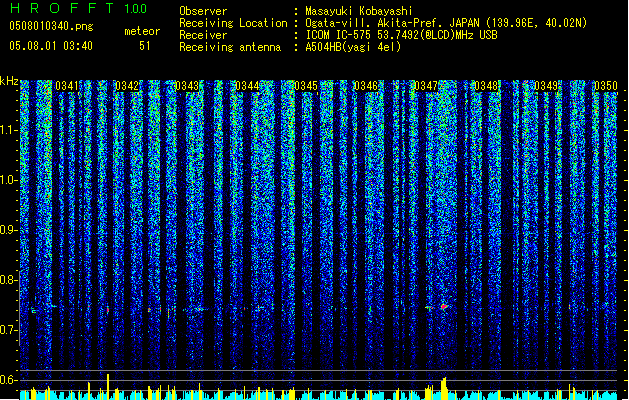Screen dimensions: 629x400
Task: Click the Receiver label
Action: [203, 35]
